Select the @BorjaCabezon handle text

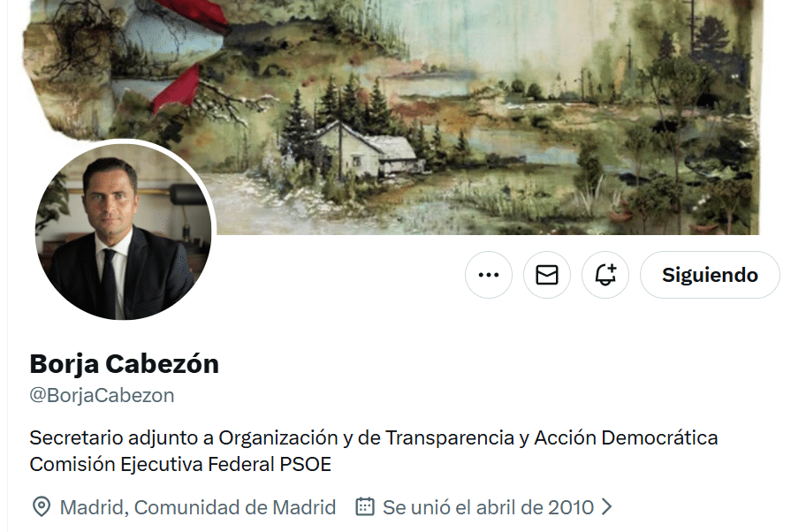102,395
